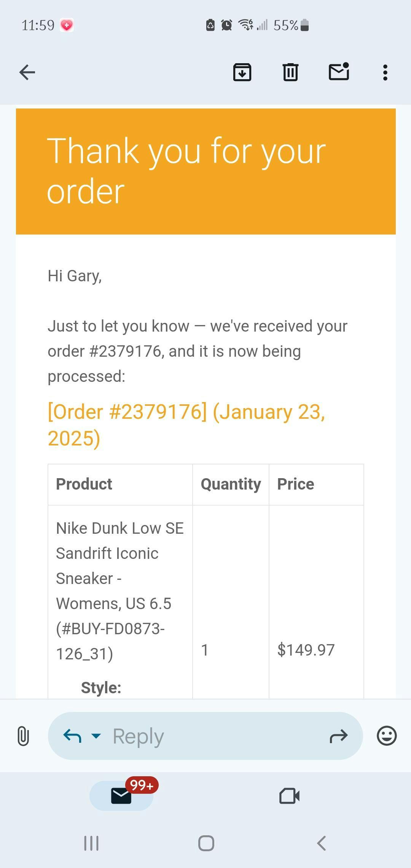411x868 pixels.
Task: Expand the reply type dropdown arrow
Action: (96, 736)
